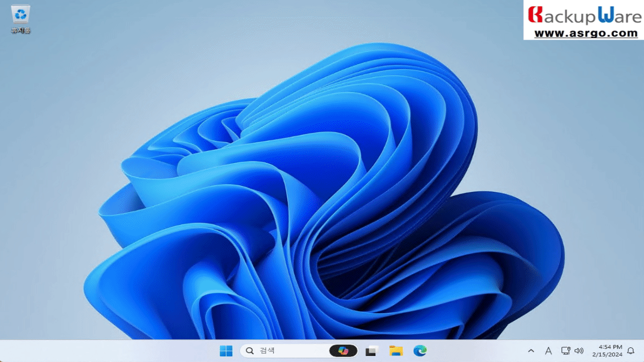Click the taskbar search field
Image resolution: width=644 pixels, height=362 pixels.
pos(299,351)
